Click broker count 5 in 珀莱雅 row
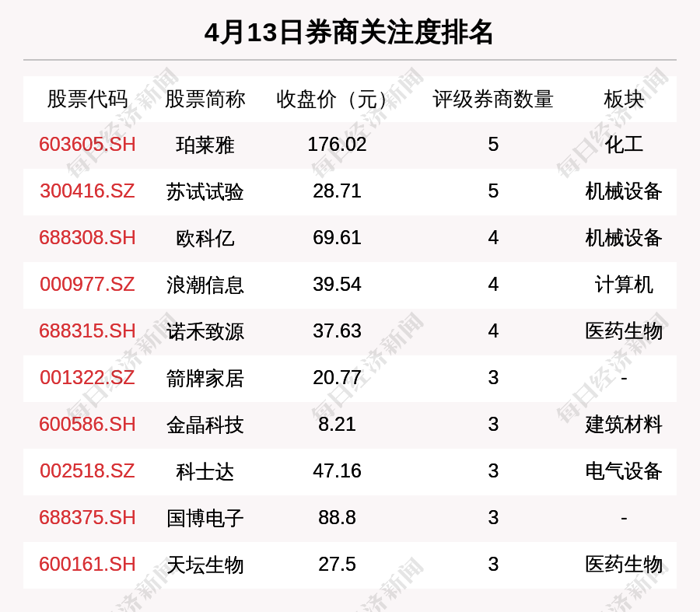Image resolution: width=700 pixels, height=612 pixels. pos(493,145)
